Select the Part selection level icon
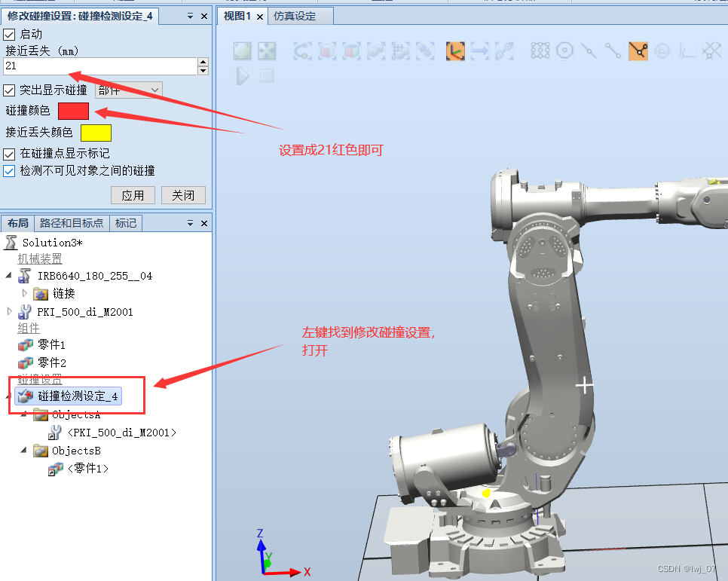Screen dimensions: 728x581 pyautogui.click(x=376, y=51)
